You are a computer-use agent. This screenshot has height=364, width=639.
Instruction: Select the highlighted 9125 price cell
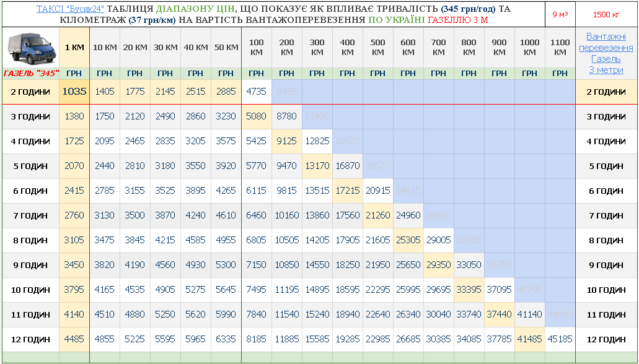[x=286, y=141]
